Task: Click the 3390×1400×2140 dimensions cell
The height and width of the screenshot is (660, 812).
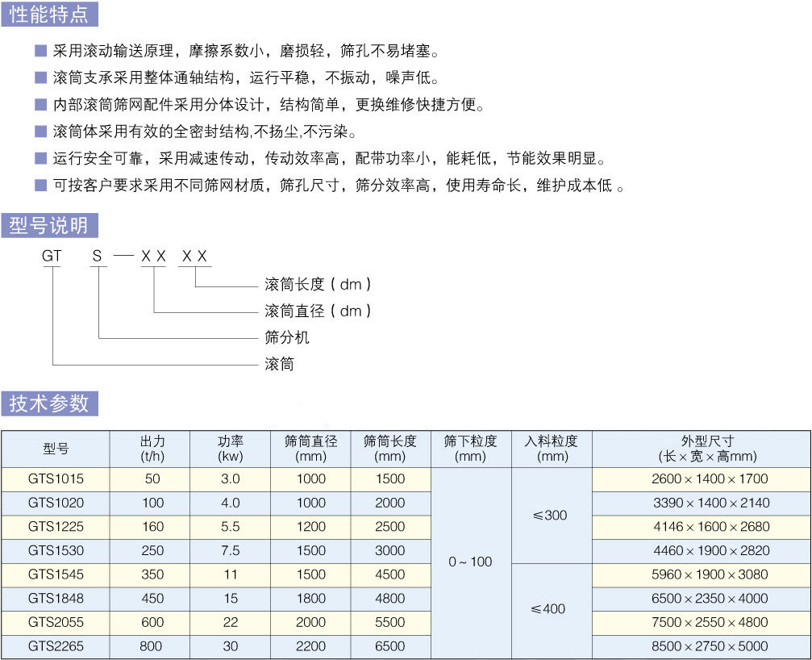Action: (x=702, y=503)
